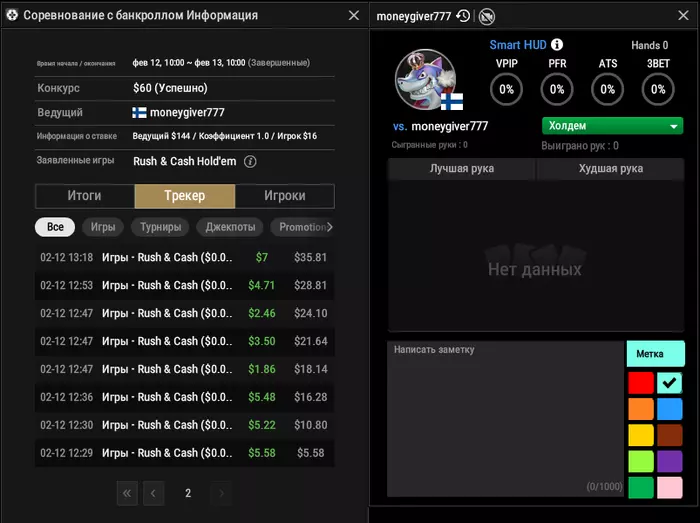Image resolution: width=700 pixels, height=523 pixels.
Task: Select tracker row with $3.50 win
Action: 185,341
